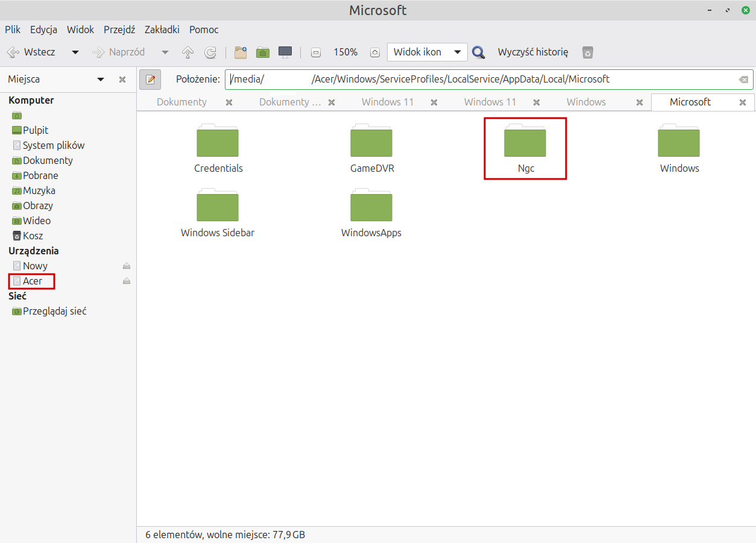Screen dimensions: 756x543
Task: Close the Microsoft tab
Action: tap(743, 102)
